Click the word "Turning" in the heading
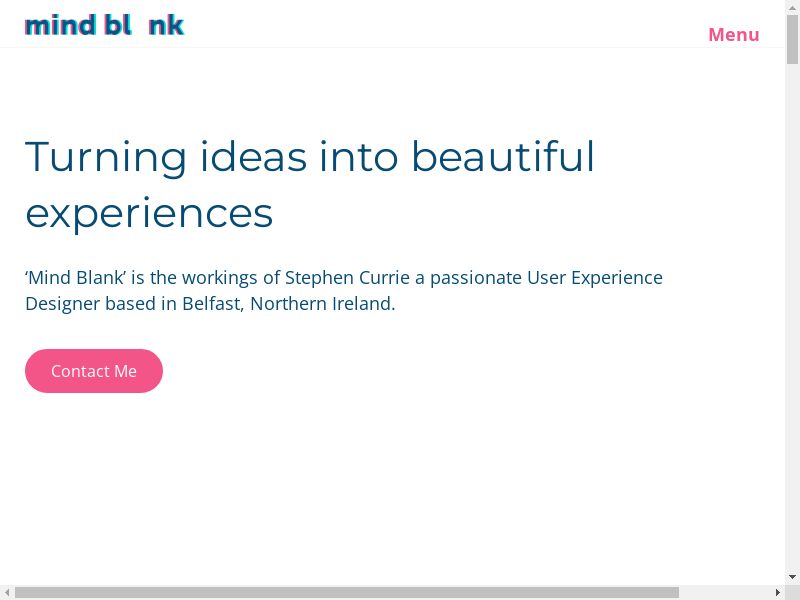 pyautogui.click(x=106, y=157)
